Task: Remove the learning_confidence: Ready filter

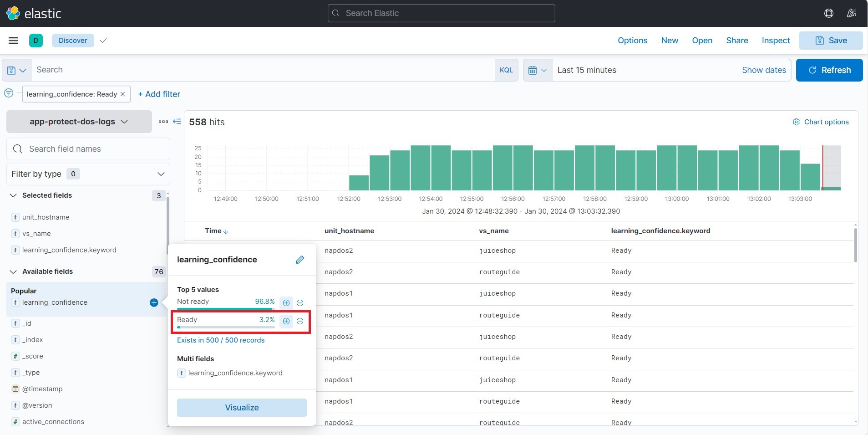Action: (122, 94)
